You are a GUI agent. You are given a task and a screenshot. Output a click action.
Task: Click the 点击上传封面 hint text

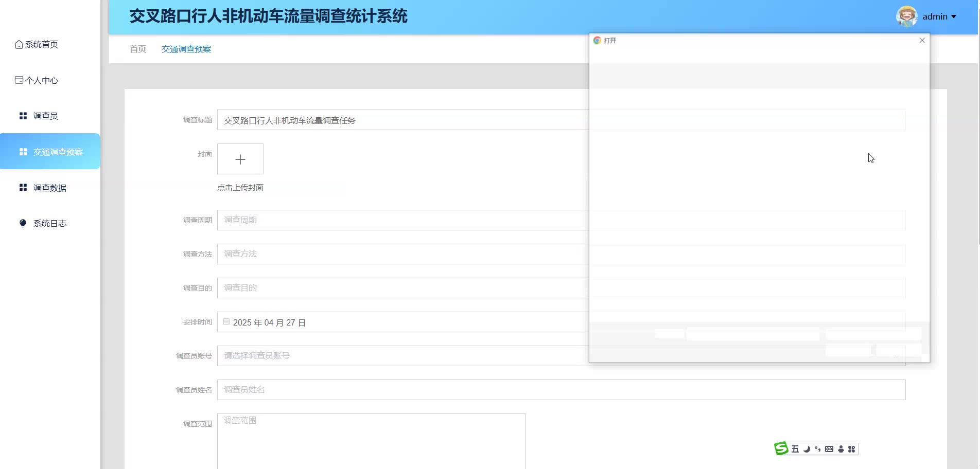(x=240, y=188)
